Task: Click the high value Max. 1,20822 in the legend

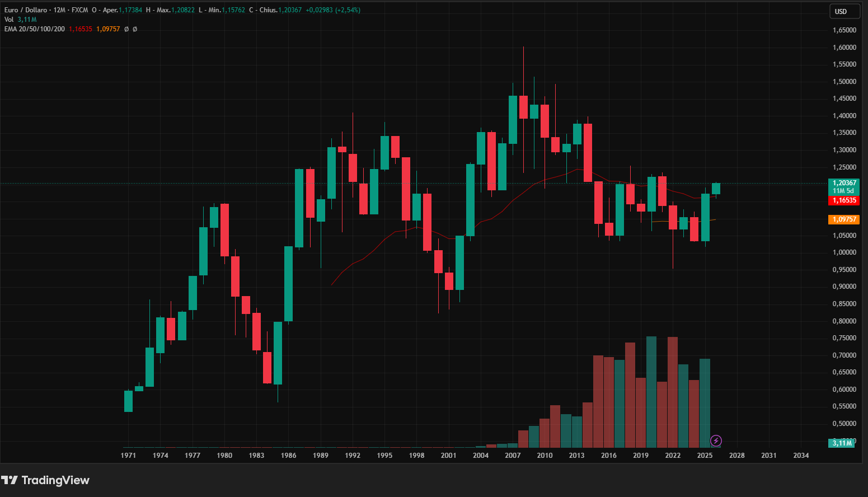Action: [176, 10]
